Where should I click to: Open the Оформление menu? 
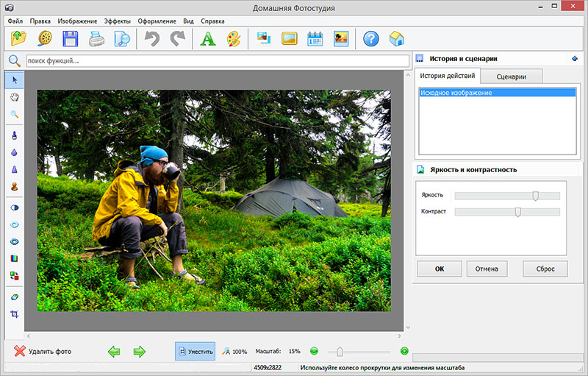[157, 21]
